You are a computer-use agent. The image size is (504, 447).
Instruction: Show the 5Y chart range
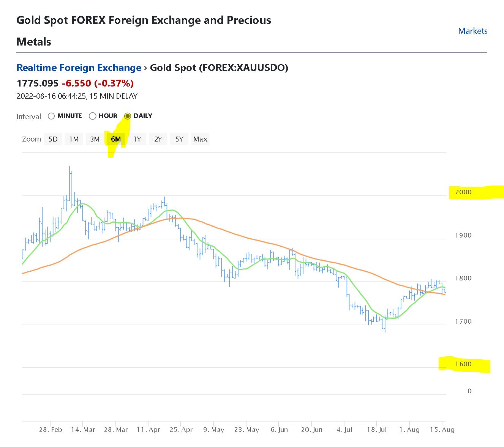point(179,139)
